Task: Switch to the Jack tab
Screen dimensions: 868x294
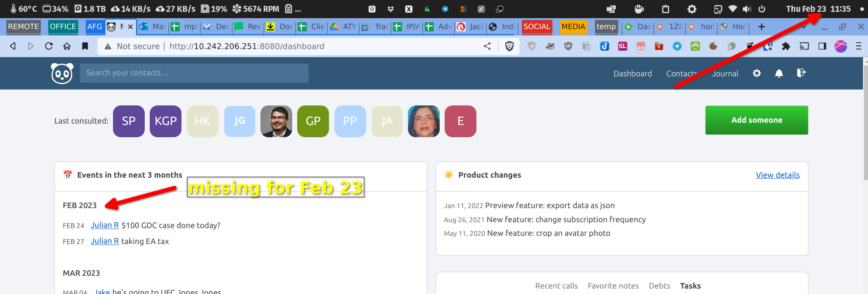Action: (470, 27)
